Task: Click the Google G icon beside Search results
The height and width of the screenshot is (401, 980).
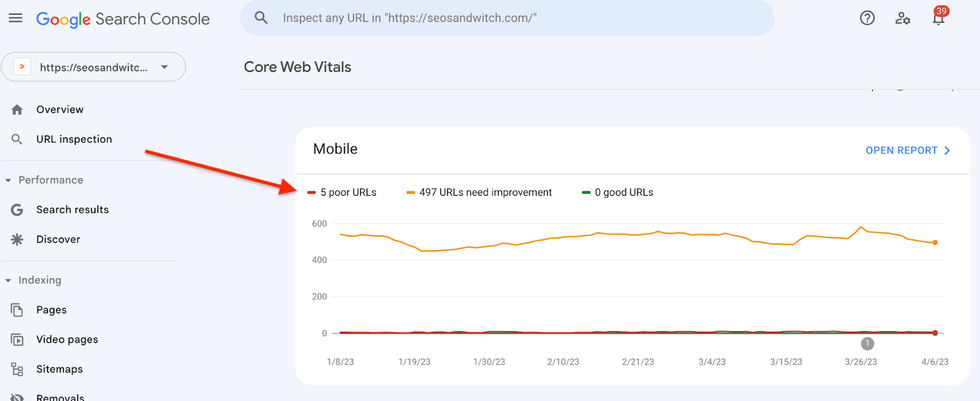Action: [16, 209]
